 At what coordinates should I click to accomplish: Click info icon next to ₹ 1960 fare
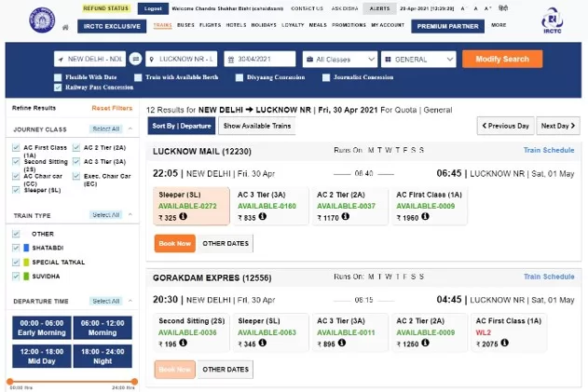point(425,216)
